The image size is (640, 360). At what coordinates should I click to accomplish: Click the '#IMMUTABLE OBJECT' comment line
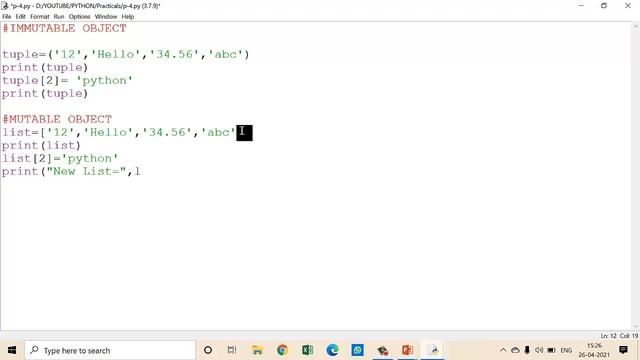64,28
